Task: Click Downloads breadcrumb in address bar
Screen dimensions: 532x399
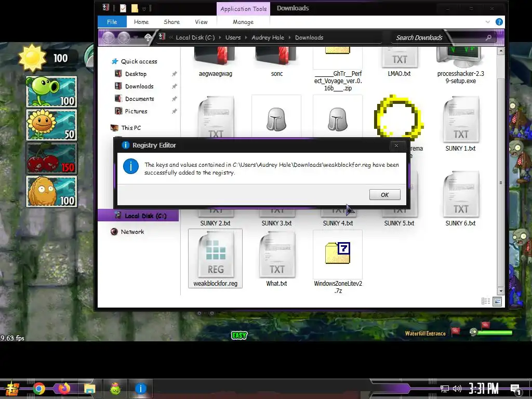Action: (x=309, y=37)
